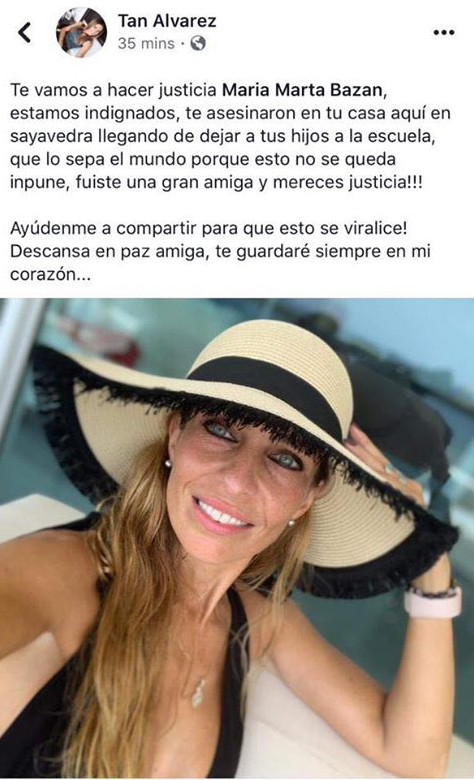Open the three-dot post options menu
This screenshot has width=474, height=780.
click(x=444, y=33)
